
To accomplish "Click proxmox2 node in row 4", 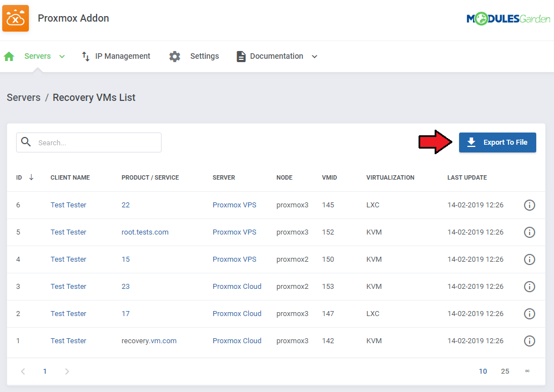I will 292,259.
